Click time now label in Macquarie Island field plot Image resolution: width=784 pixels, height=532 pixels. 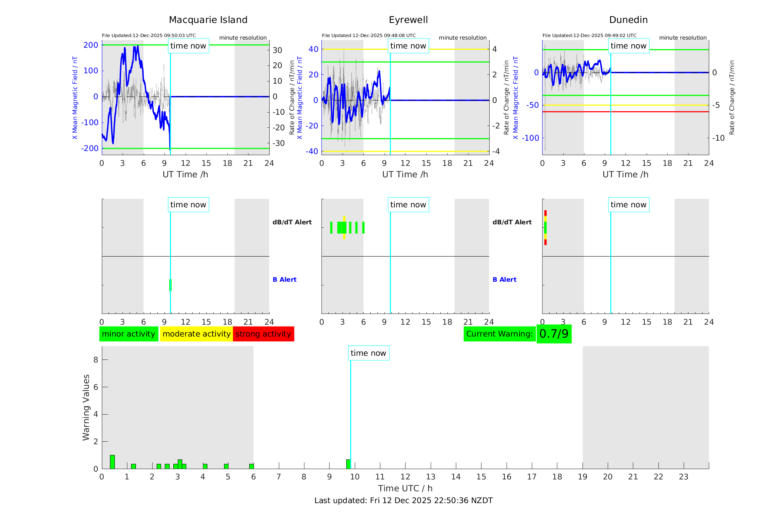coord(188,46)
